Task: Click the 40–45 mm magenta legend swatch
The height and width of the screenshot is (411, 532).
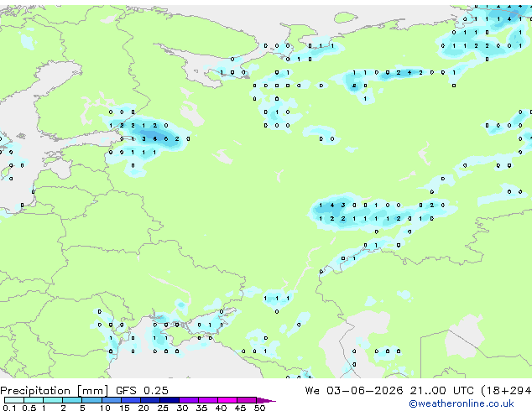Action: pyautogui.click(x=227, y=400)
